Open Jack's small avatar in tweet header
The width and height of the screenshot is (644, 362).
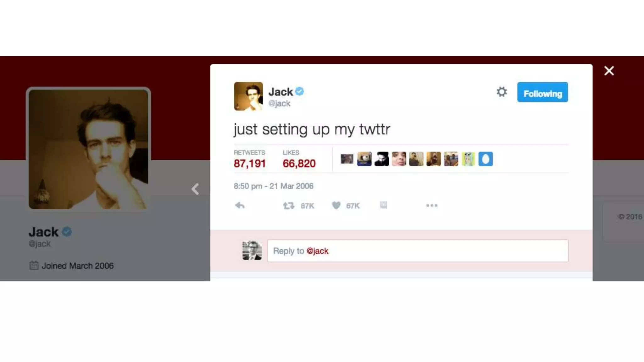coord(248,96)
